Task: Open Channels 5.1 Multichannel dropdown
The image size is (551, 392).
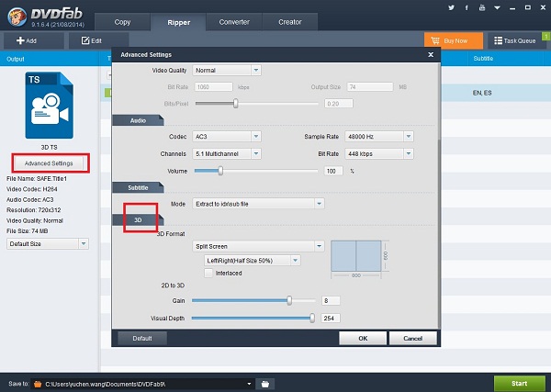Action: 227,153
